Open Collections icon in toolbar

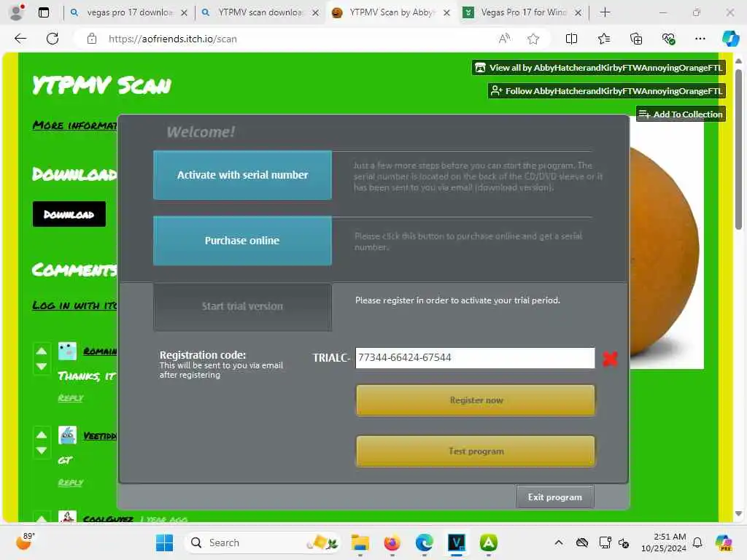(x=636, y=39)
